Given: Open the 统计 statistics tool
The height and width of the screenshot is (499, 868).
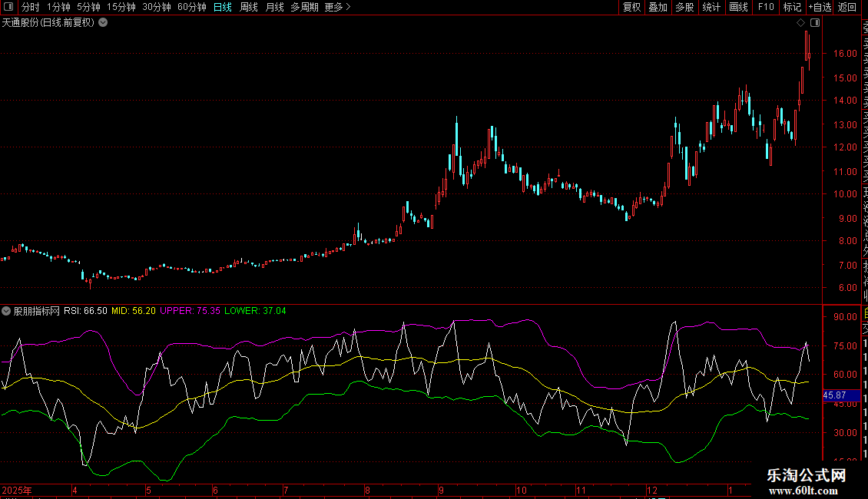Looking at the screenshot, I should [x=711, y=7].
